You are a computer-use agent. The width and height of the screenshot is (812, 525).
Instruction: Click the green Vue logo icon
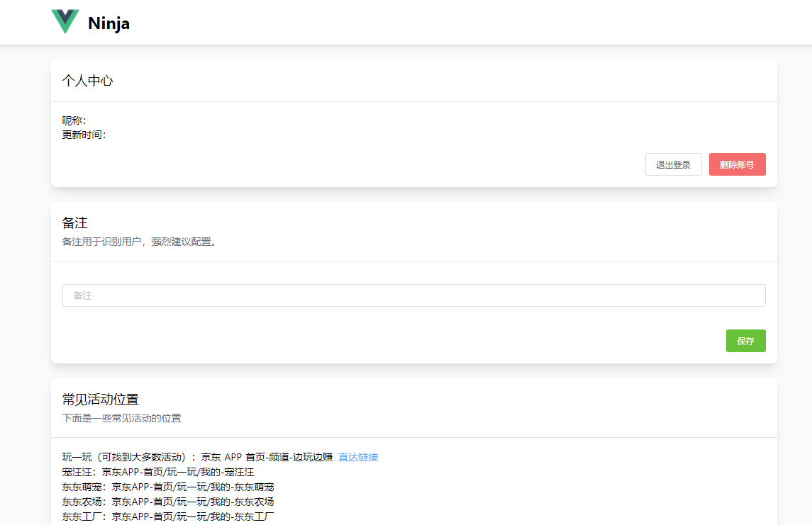click(65, 22)
